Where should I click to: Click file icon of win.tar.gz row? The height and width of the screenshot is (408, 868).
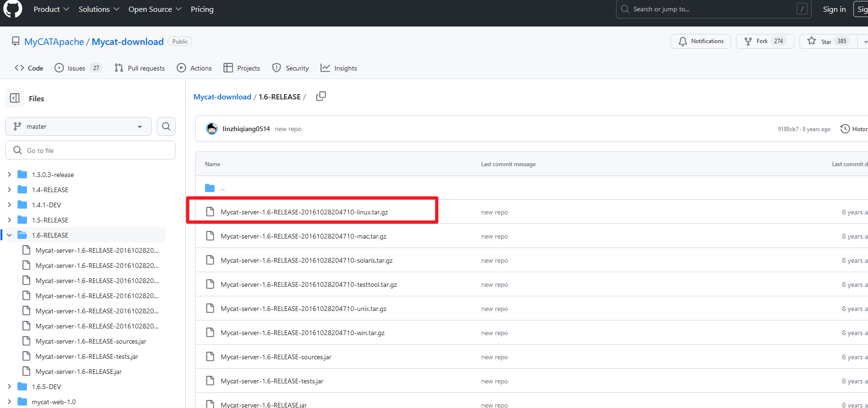[x=210, y=332]
